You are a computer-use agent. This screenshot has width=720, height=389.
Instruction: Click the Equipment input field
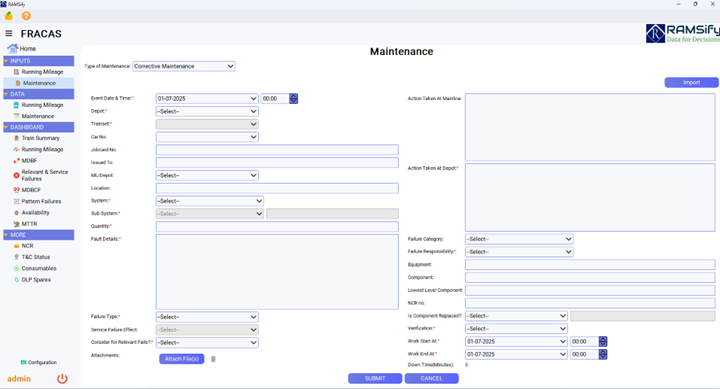590,265
